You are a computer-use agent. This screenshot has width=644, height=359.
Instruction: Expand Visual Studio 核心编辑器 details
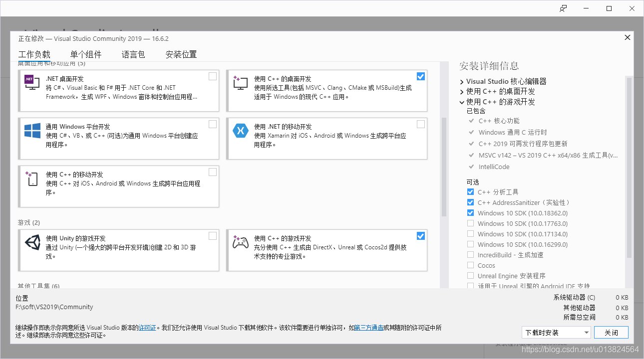tap(462, 81)
